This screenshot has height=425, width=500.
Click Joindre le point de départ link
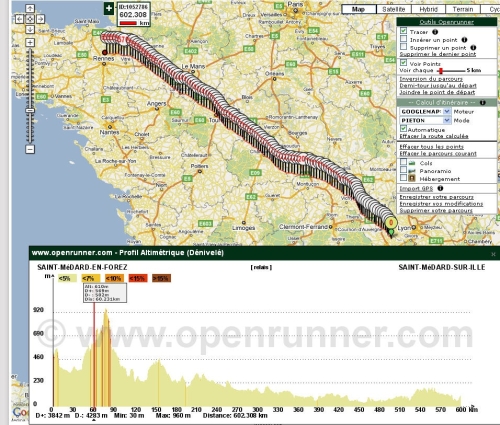point(437,92)
